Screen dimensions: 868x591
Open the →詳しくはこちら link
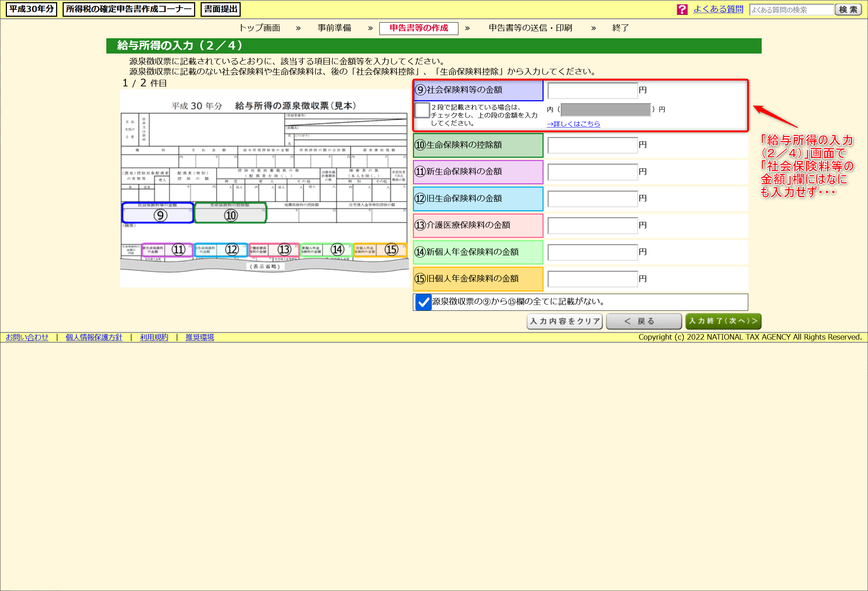click(x=573, y=124)
